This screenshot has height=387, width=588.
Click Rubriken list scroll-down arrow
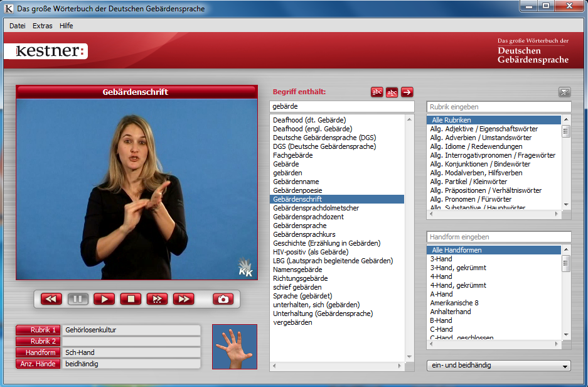pyautogui.click(x=566, y=205)
